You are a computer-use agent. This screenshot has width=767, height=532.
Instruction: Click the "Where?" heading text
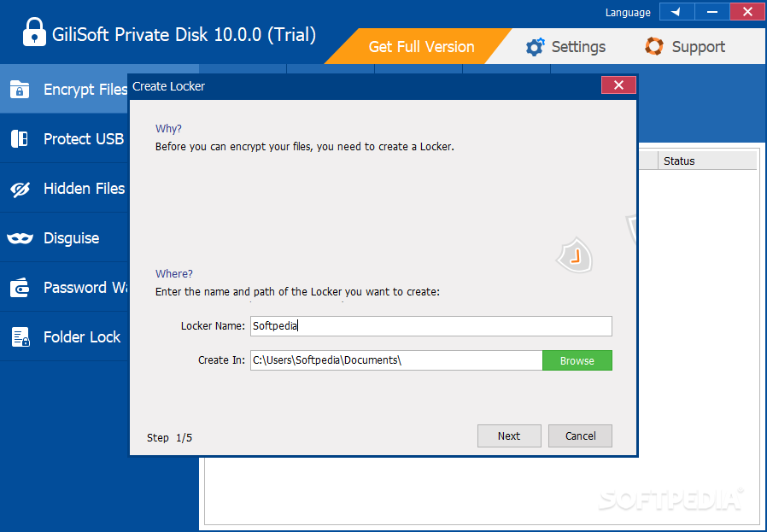tap(174, 273)
